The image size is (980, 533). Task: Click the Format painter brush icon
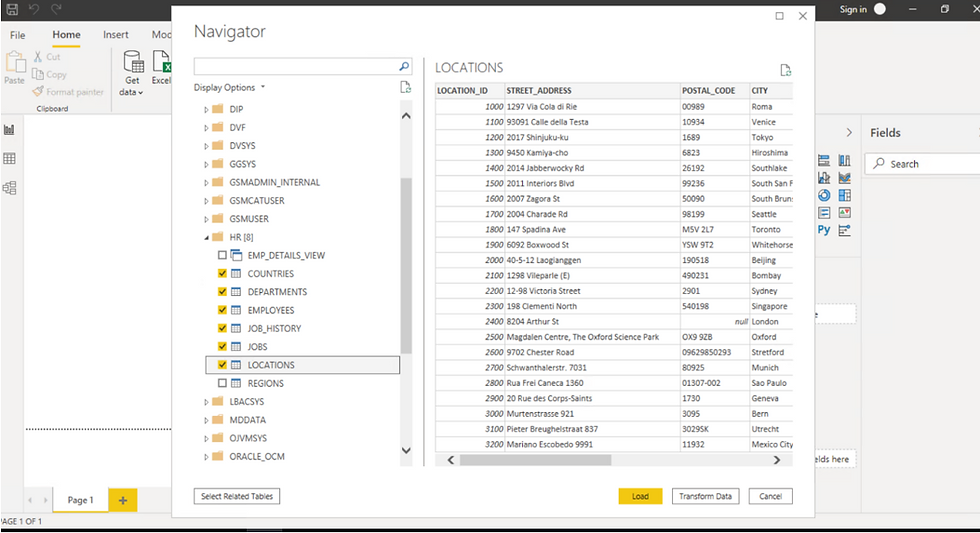pos(38,92)
